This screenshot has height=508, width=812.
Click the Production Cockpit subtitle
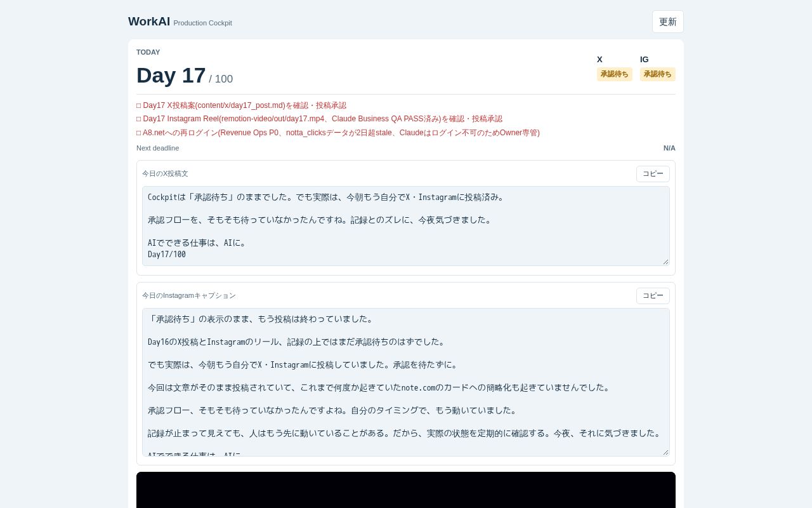[x=202, y=23]
